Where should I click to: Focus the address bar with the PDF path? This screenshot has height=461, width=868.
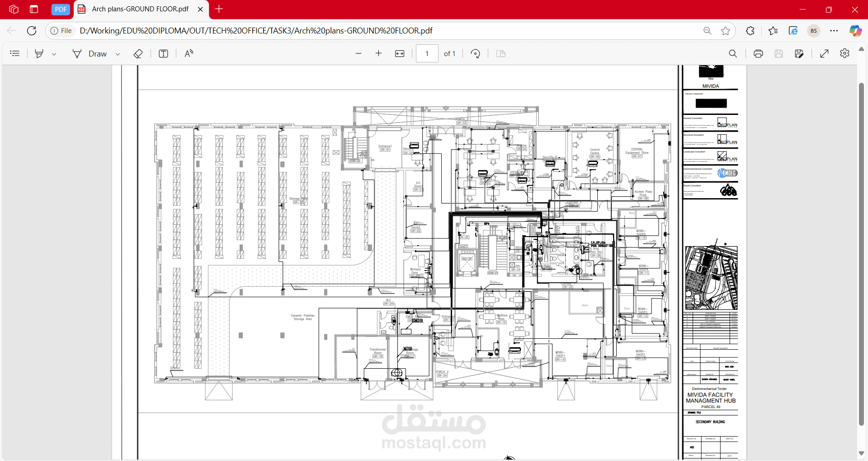256,31
